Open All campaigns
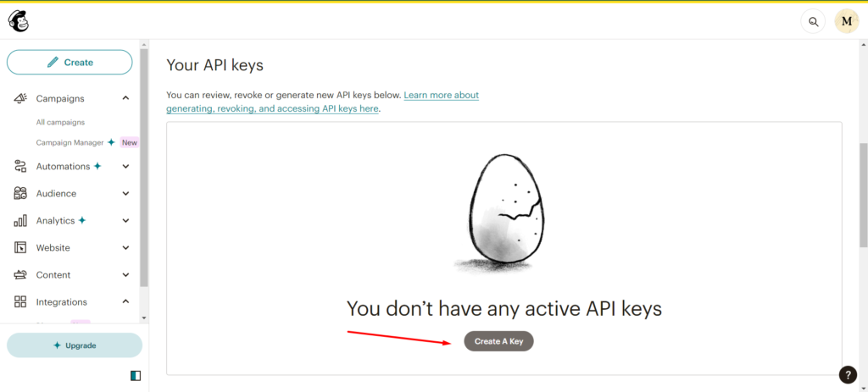This screenshot has width=868, height=392. [x=60, y=122]
